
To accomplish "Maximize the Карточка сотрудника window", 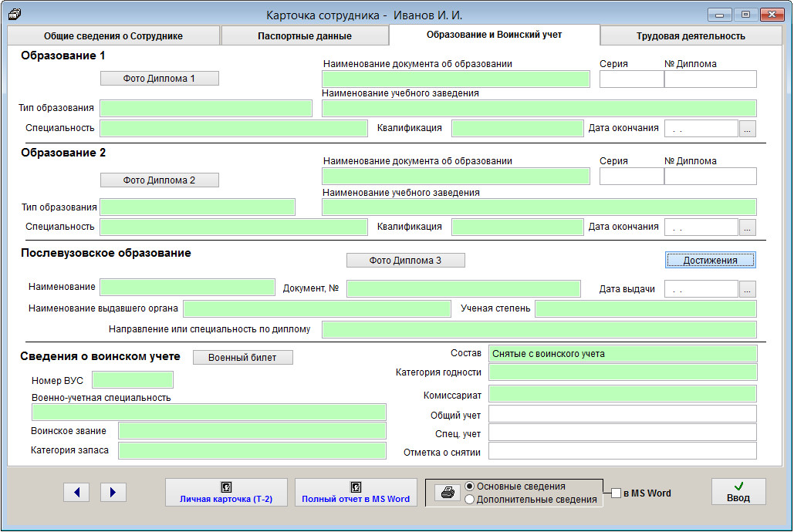I will (745, 15).
